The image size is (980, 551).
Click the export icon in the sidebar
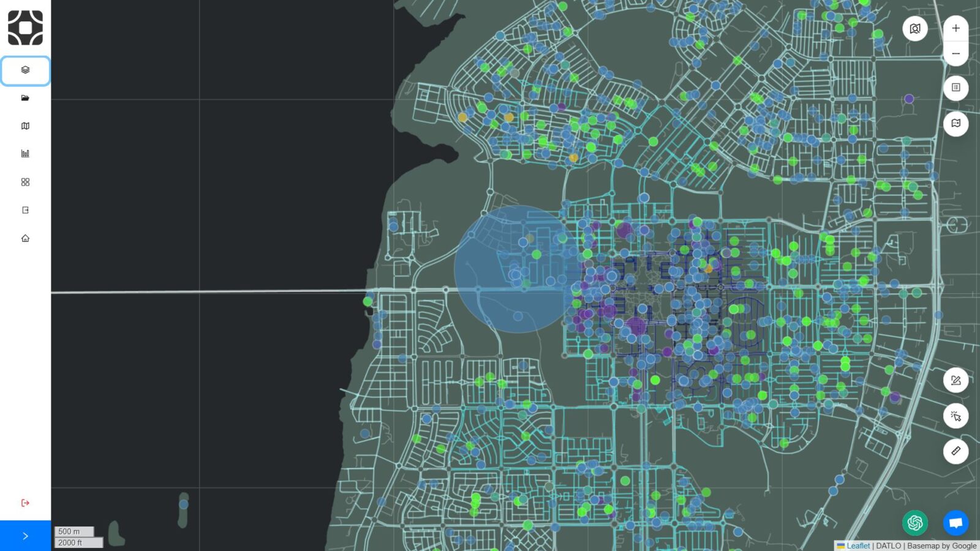(25, 210)
